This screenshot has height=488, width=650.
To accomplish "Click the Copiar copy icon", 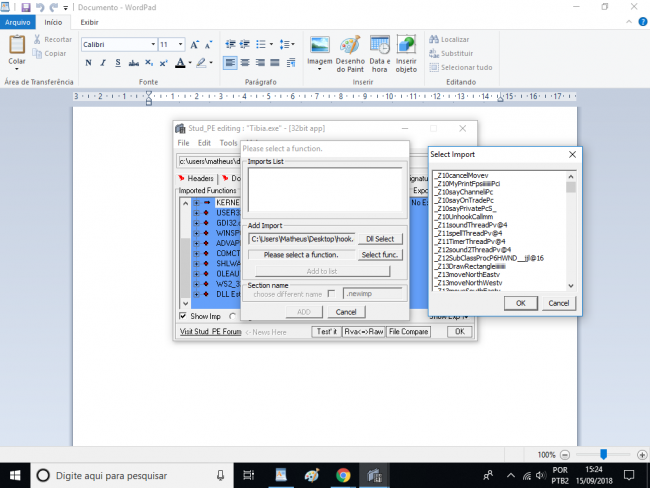I will [x=37, y=53].
